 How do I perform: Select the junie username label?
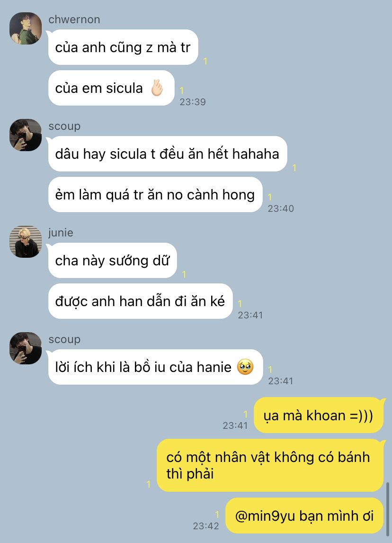[x=61, y=233]
